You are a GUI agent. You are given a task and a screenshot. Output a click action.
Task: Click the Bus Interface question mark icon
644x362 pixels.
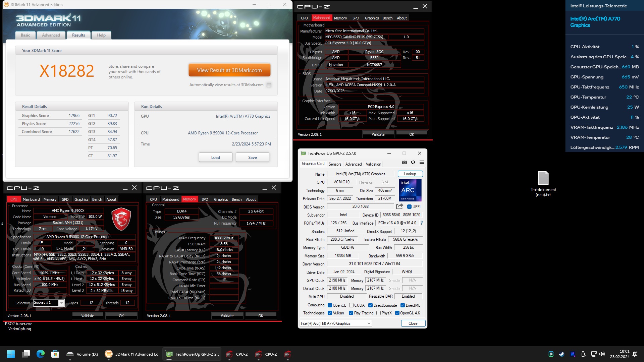(422, 223)
